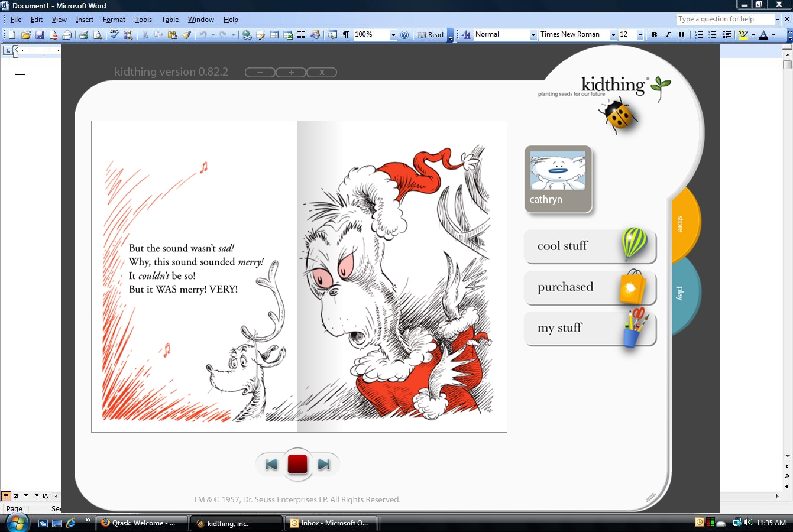793x532 pixels.
Task: Apply the font color swatch
Action: tap(763, 35)
